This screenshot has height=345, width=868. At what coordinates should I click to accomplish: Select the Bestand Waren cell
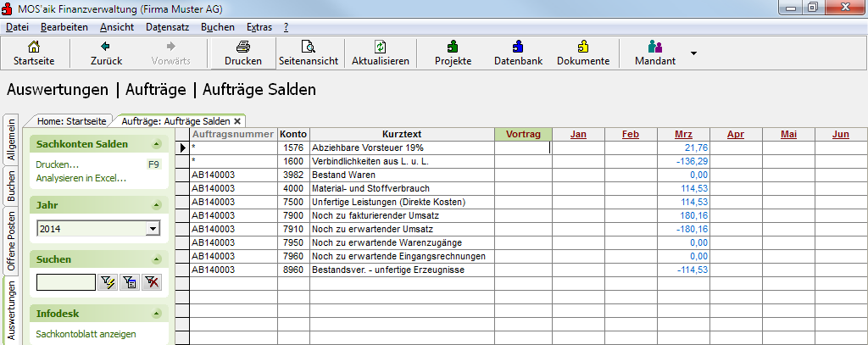click(x=402, y=175)
